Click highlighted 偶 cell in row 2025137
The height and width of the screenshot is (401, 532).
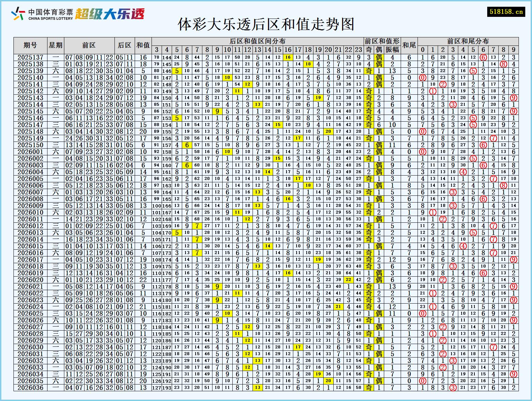click(379, 57)
